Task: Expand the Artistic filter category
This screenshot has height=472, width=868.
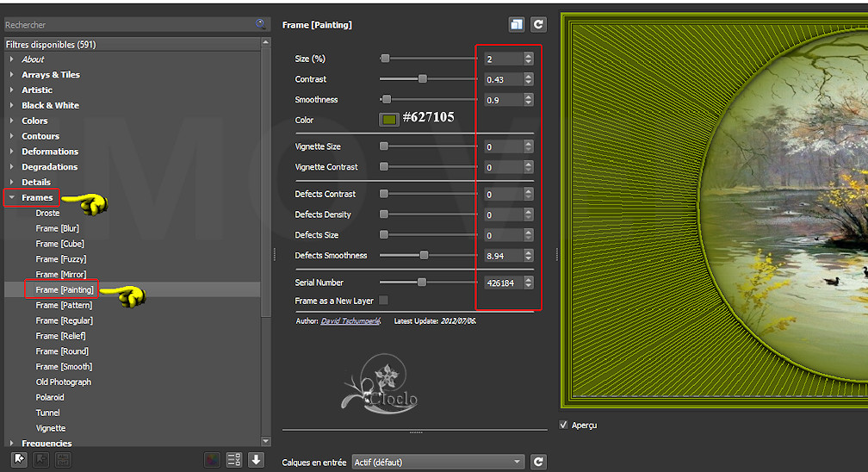Action: [x=12, y=90]
